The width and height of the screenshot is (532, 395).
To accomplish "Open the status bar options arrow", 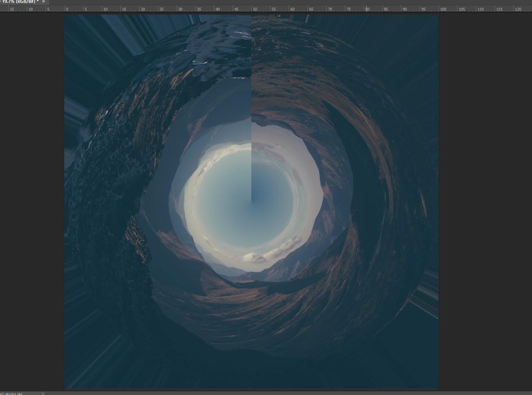I will pyautogui.click(x=42, y=393).
